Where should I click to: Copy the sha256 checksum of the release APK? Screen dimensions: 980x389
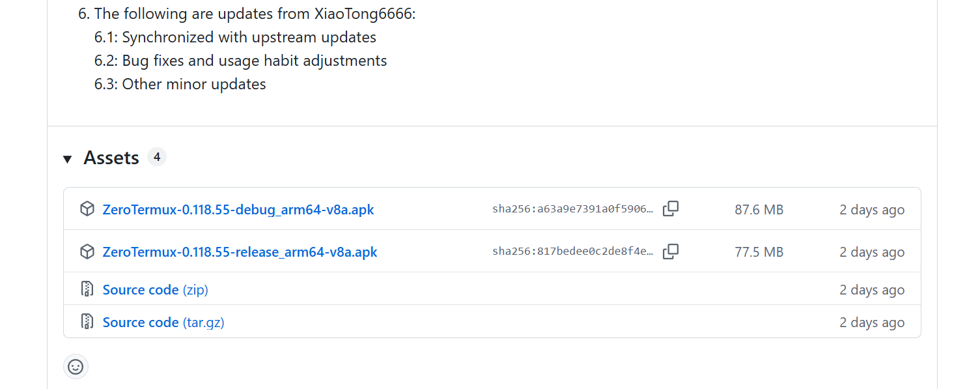point(671,251)
